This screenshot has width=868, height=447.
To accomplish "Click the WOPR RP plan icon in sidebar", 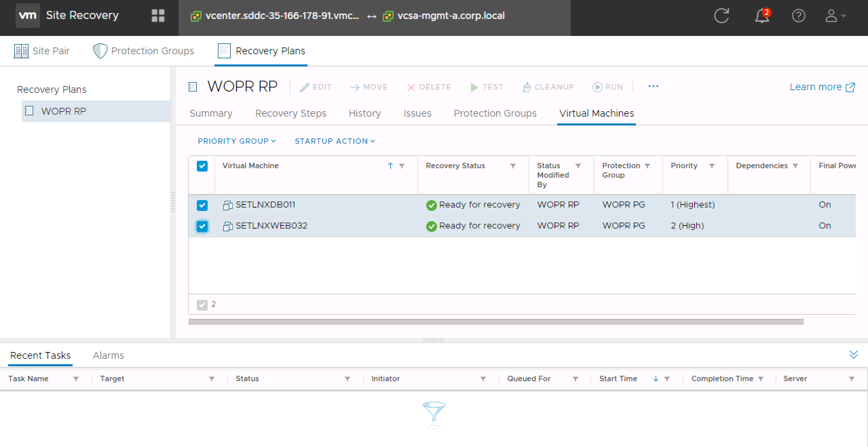I will [x=29, y=111].
